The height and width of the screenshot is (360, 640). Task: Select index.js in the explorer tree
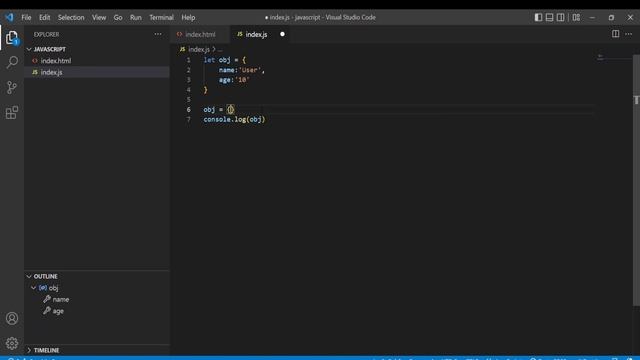coord(97,72)
